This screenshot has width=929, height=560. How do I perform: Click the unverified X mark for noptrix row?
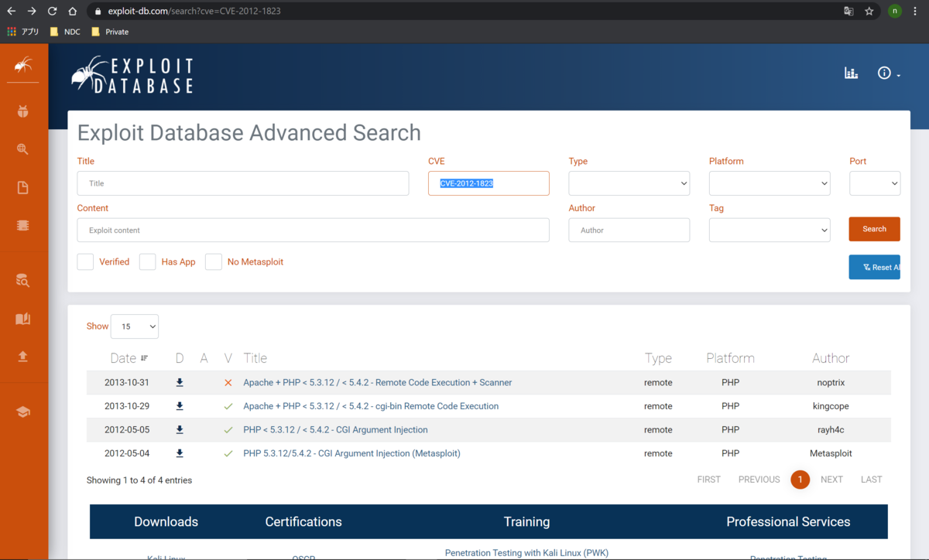tap(228, 383)
